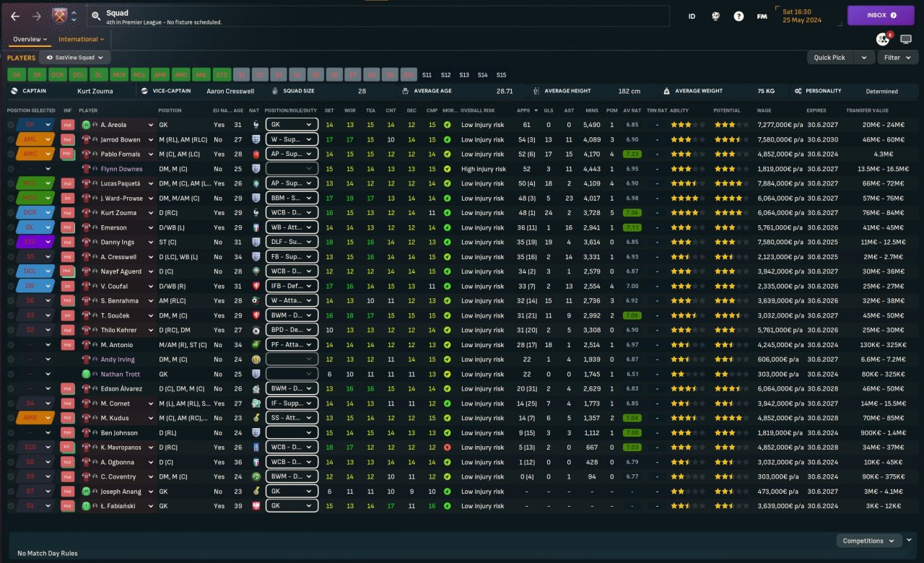Open the West Ham club badge
The image size is (924, 563).
[59, 16]
